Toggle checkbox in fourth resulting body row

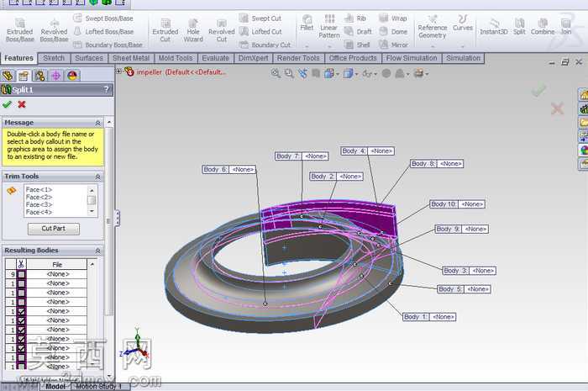(21, 302)
